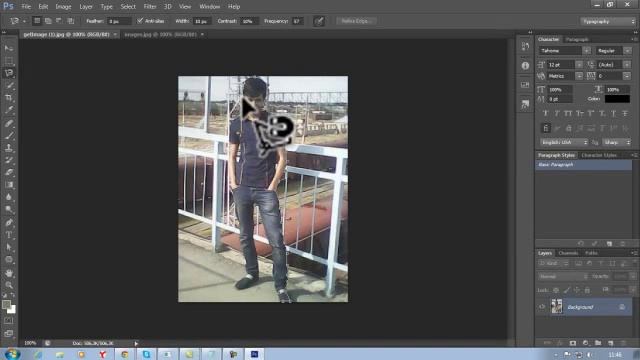The height and width of the screenshot is (360, 640).
Task: Open the Image menu
Action: pos(63,7)
